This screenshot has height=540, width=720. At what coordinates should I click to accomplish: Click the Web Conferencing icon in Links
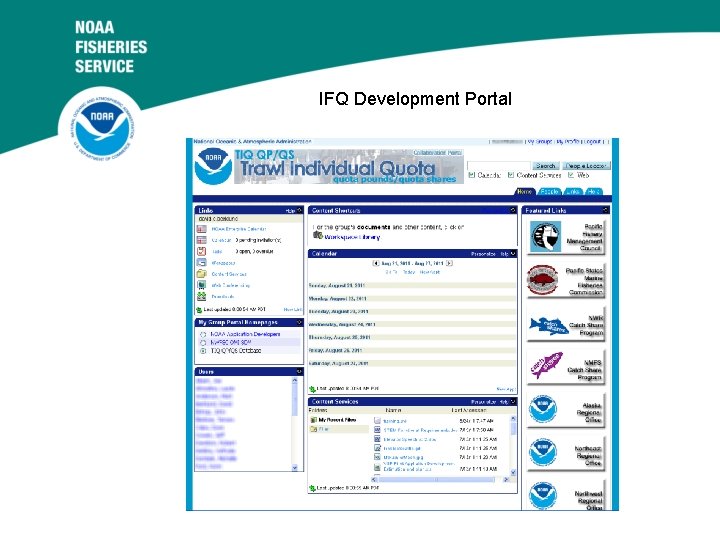pyautogui.click(x=202, y=285)
